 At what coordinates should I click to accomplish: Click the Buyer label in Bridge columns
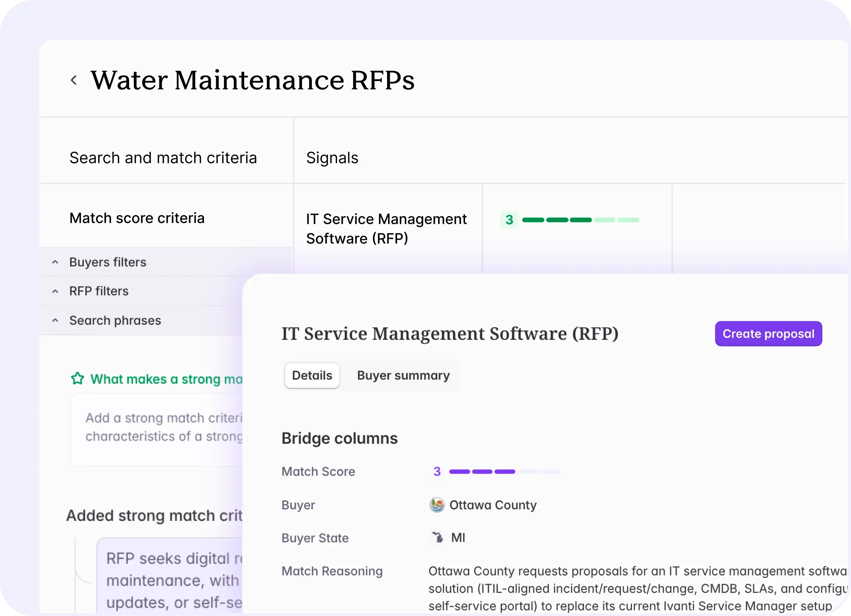click(298, 505)
